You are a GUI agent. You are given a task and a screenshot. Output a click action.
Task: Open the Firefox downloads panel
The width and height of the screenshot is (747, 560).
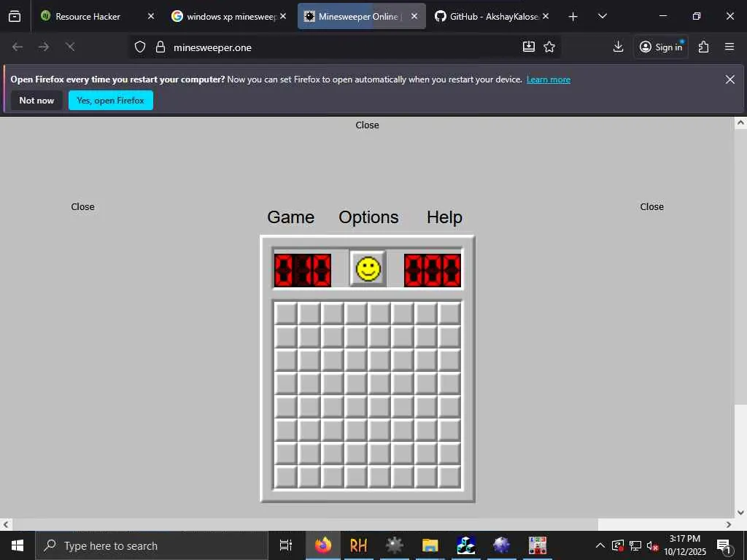point(619,47)
